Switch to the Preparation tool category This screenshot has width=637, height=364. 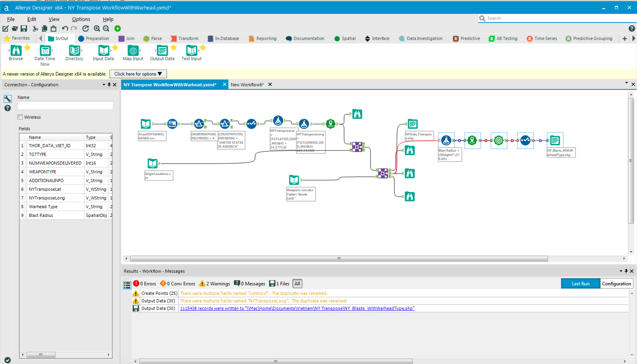[94, 39]
